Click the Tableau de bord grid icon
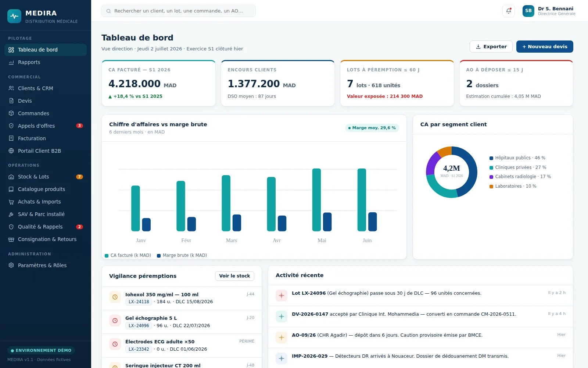588x368 pixels. (x=11, y=50)
